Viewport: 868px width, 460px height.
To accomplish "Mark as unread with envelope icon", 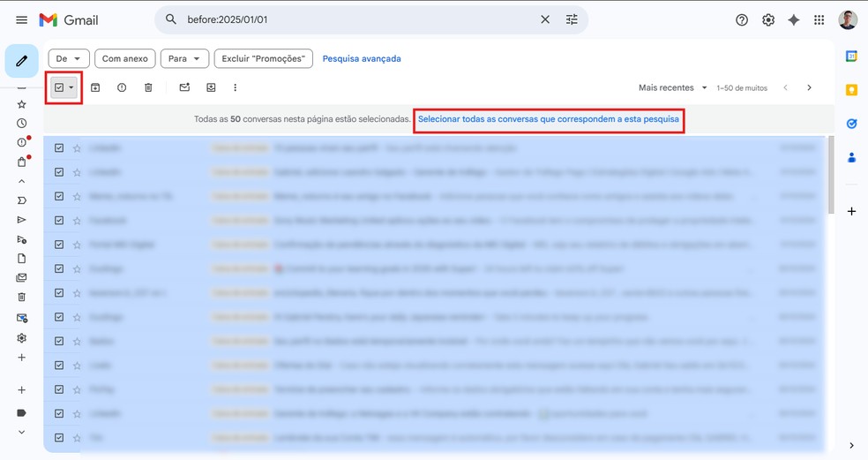I will 184,87.
